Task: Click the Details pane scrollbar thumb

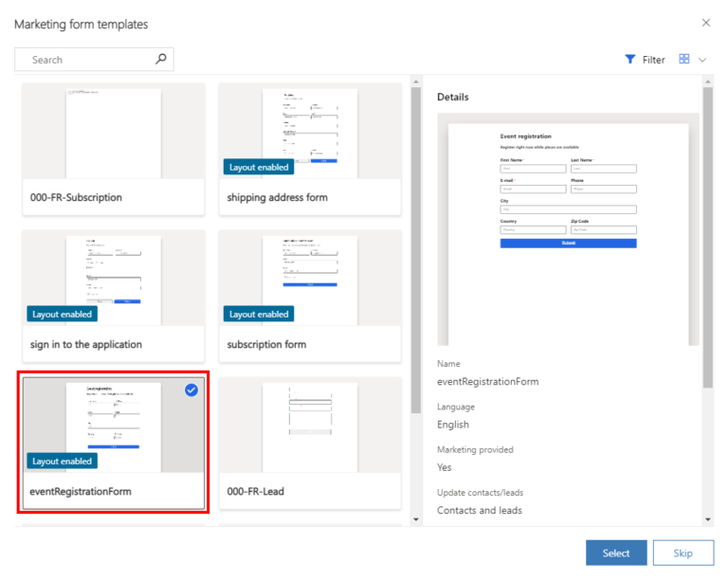Action: (x=707, y=237)
